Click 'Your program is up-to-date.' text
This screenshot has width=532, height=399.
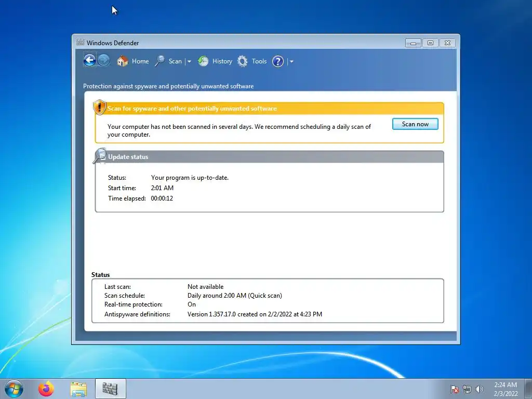coord(190,178)
